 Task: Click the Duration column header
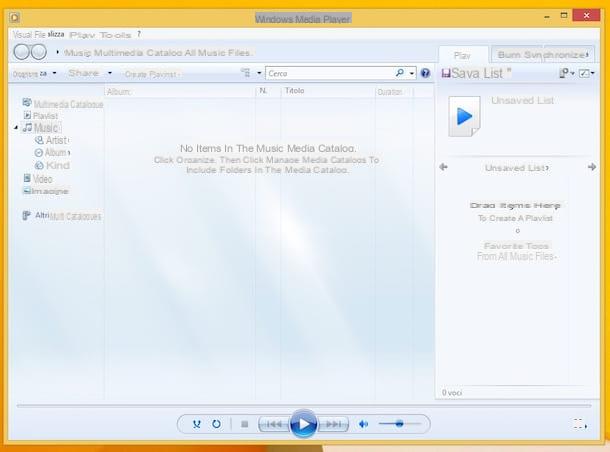[389, 92]
